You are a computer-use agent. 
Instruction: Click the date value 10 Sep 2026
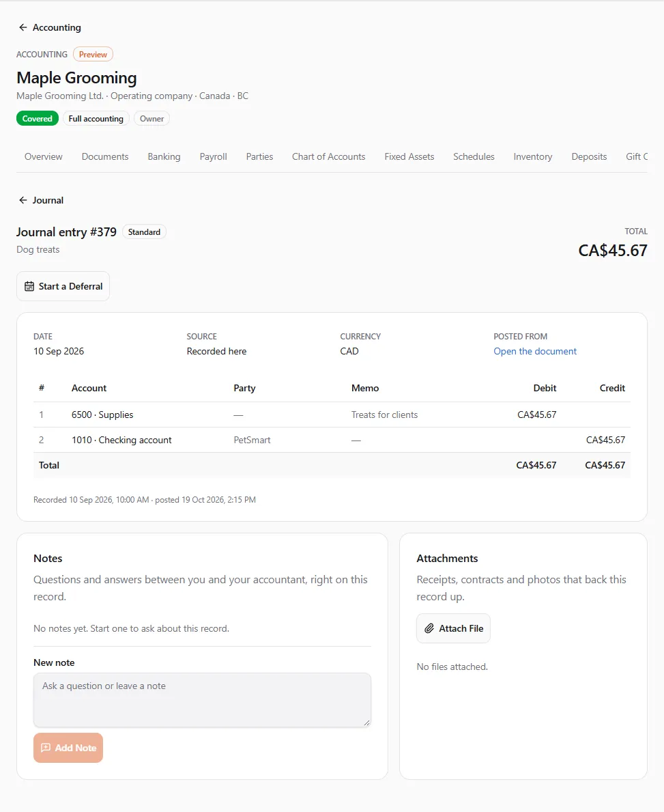59,351
